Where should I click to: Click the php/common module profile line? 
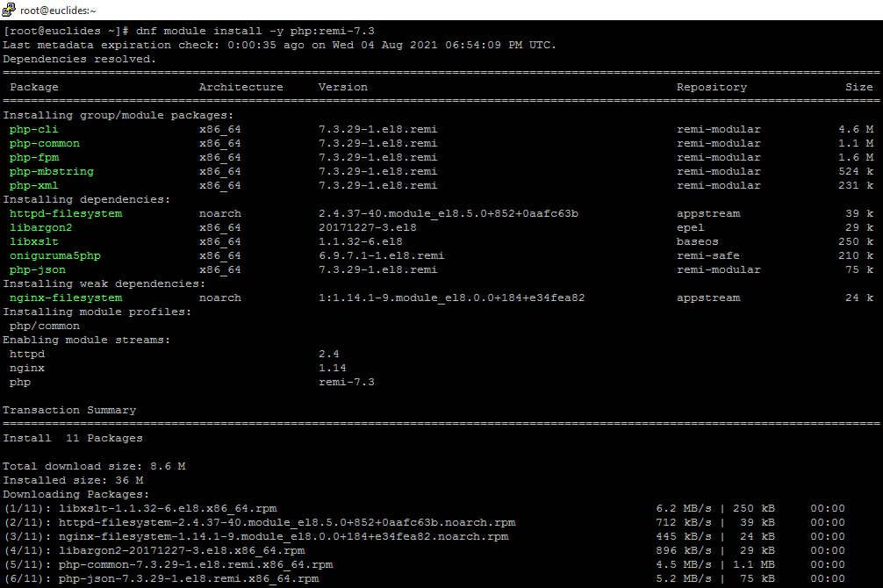coord(45,326)
